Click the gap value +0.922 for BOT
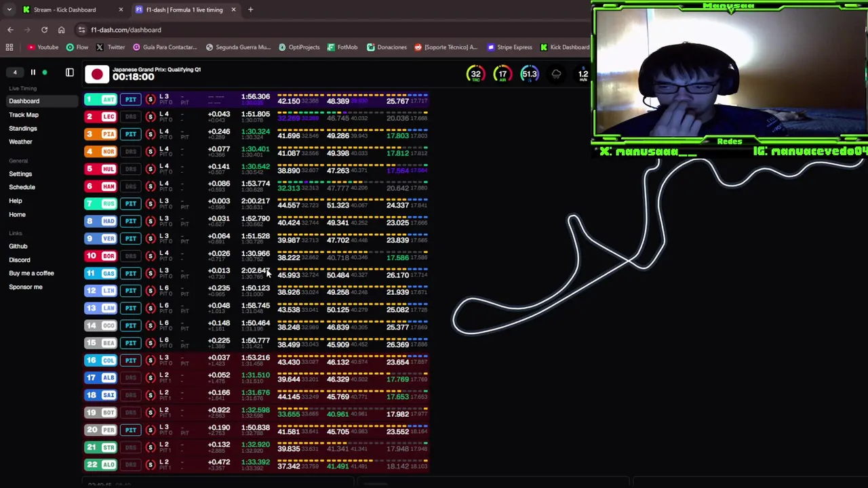The height and width of the screenshot is (488, 868). (218, 410)
